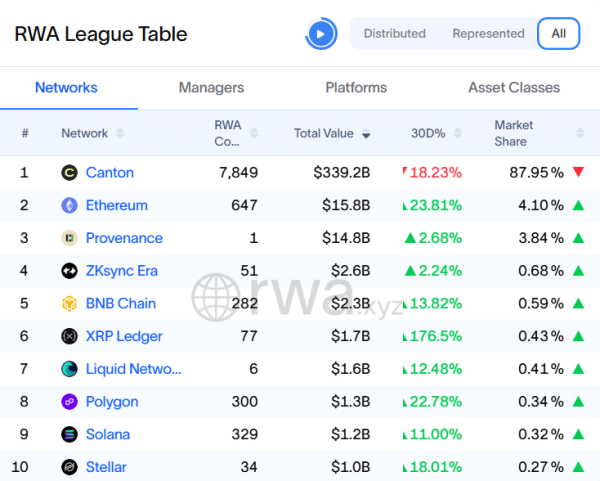Sort by the rank number column
This screenshot has height=481, width=600.
[25, 134]
